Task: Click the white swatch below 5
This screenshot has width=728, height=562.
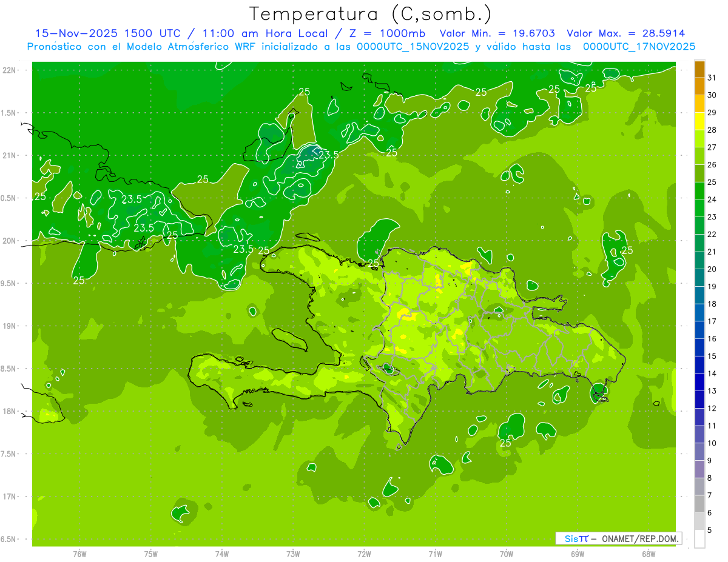Action: [699, 539]
